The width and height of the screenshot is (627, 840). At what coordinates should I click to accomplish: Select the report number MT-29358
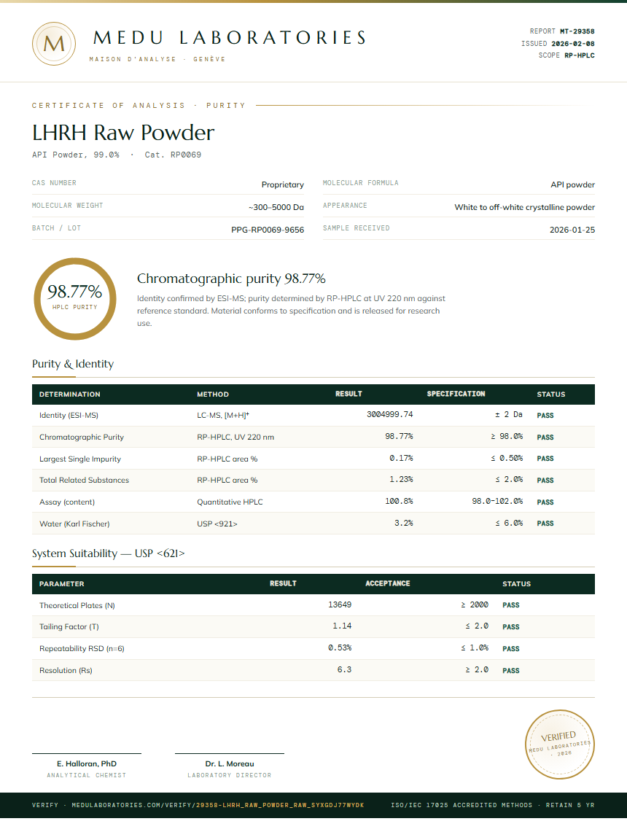(x=577, y=31)
